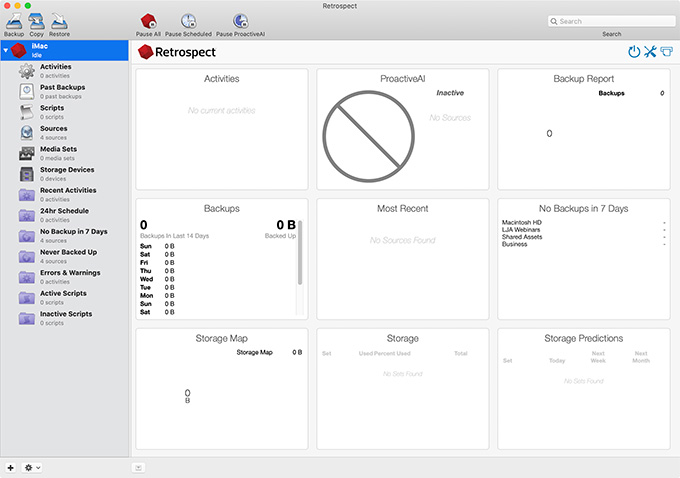Select No Backup in 7 Days sidebar item
This screenshot has height=478, width=680.
pyautogui.click(x=65, y=236)
